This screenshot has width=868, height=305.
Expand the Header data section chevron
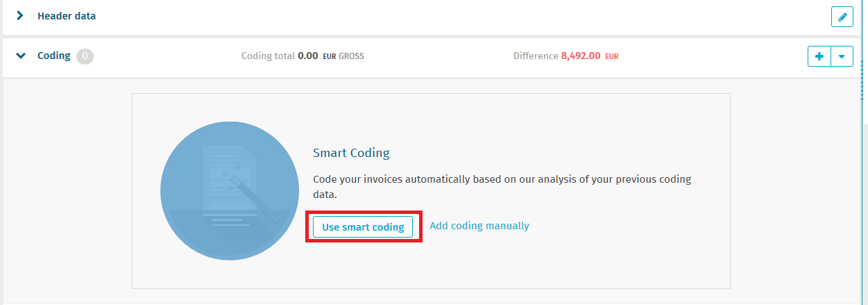20,16
